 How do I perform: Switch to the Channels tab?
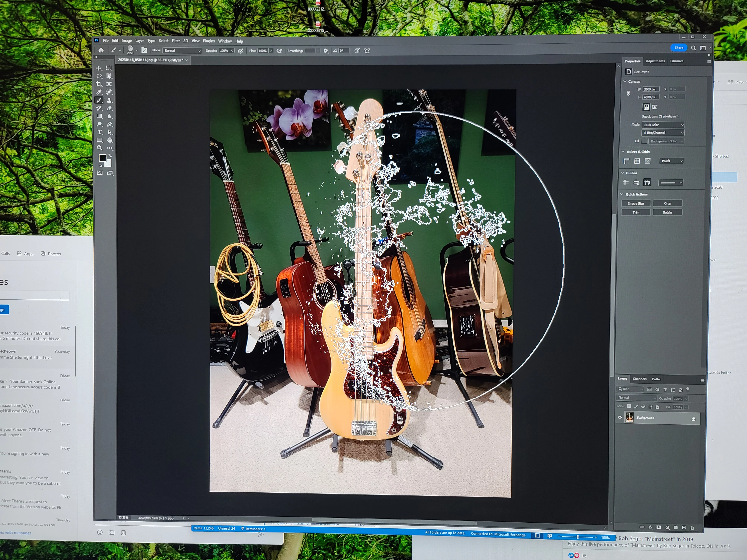(x=639, y=379)
